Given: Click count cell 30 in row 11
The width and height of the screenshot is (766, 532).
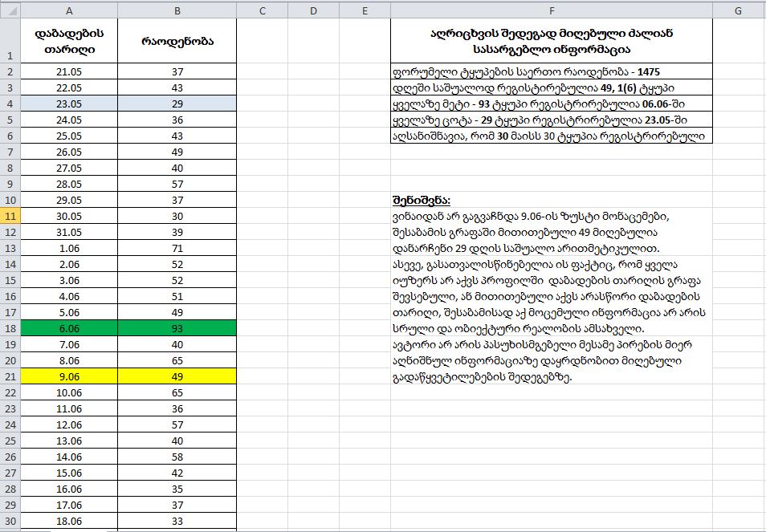Looking at the screenshot, I should [177, 216].
